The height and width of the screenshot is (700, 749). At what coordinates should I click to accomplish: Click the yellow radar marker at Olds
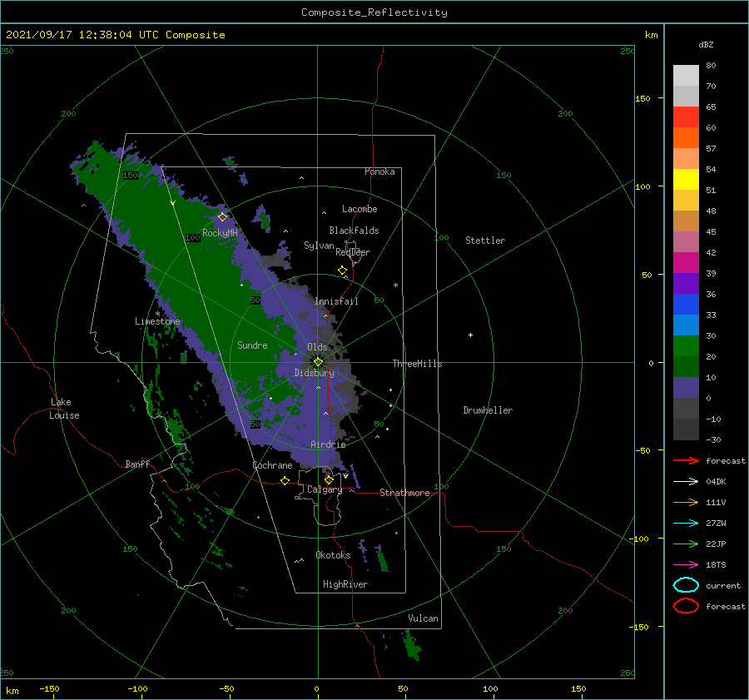pos(318,362)
